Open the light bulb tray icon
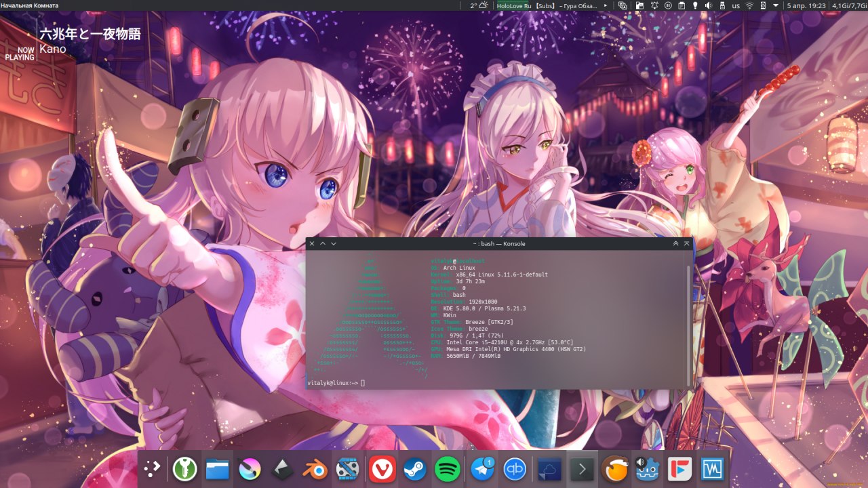 (x=695, y=5)
